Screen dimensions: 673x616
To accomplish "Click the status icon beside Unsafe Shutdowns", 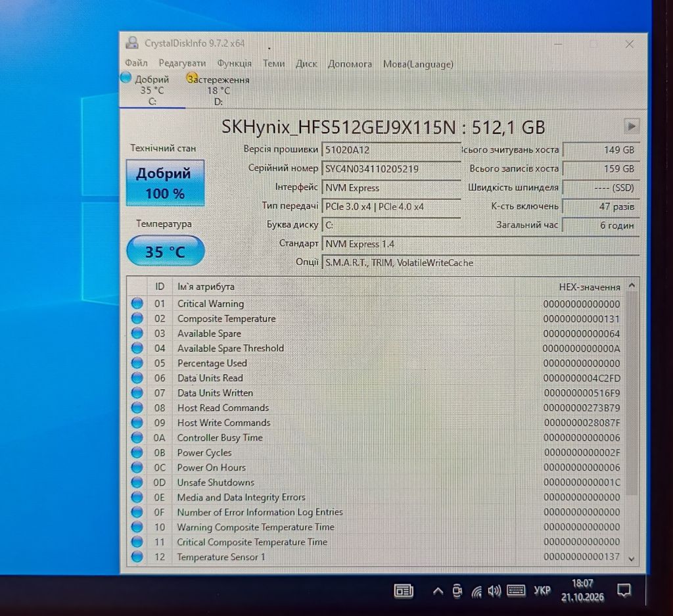I will 137,482.
